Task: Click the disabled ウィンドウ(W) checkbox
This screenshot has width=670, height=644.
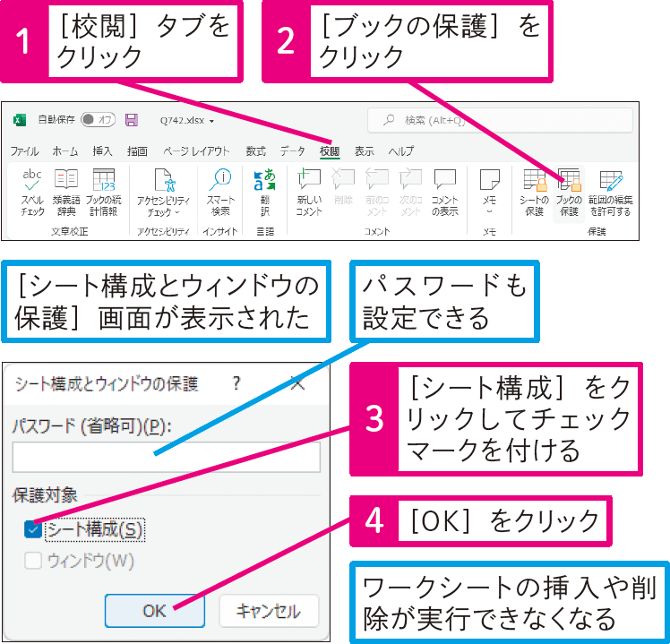Action: (x=33, y=560)
